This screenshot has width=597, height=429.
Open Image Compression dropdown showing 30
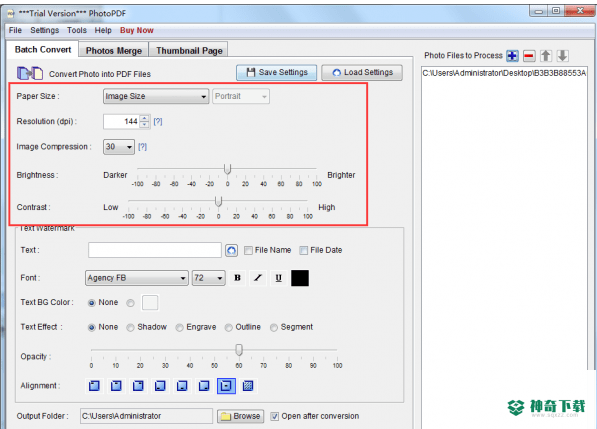coord(119,147)
